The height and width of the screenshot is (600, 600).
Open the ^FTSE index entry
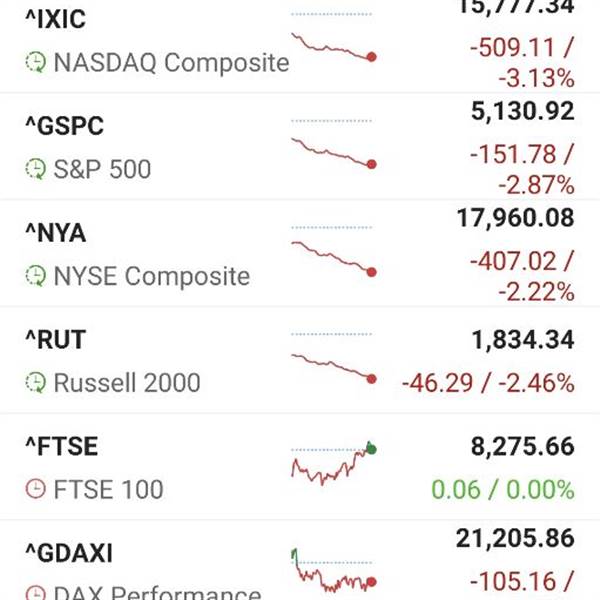[x=300, y=466]
